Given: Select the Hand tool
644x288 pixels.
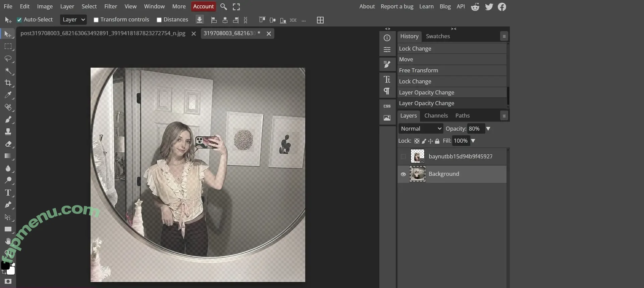Looking at the screenshot, I should 8,241.
